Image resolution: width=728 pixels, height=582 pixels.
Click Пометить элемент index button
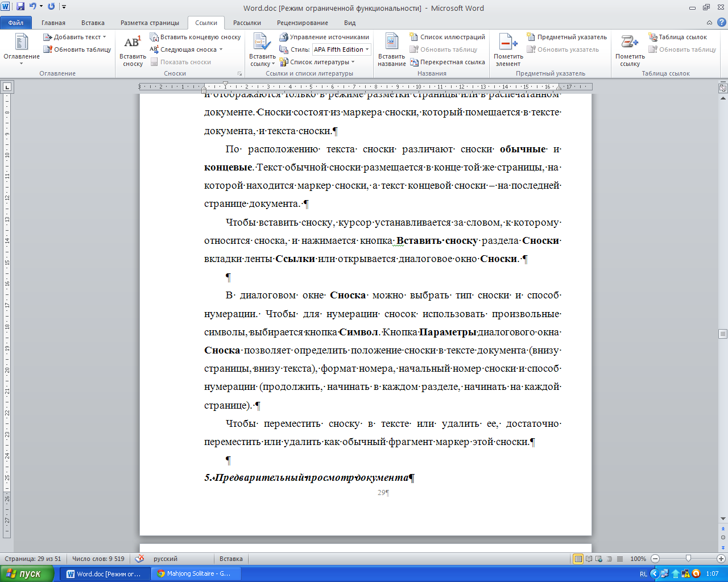tap(508, 50)
